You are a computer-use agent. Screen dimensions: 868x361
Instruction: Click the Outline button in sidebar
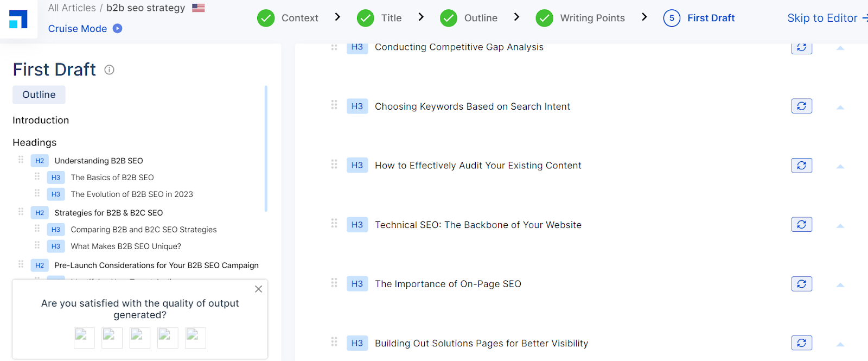(39, 94)
